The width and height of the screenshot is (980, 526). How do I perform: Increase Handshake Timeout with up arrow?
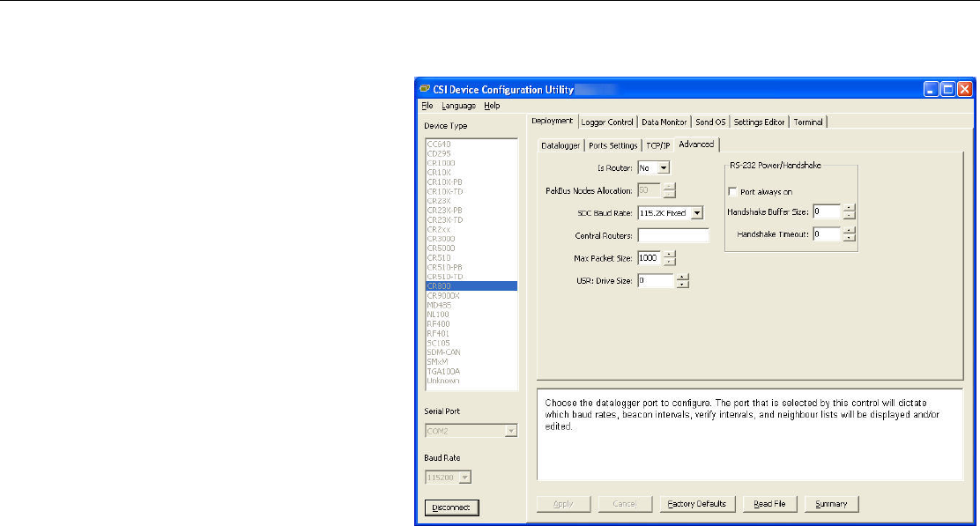pyautogui.click(x=849, y=231)
